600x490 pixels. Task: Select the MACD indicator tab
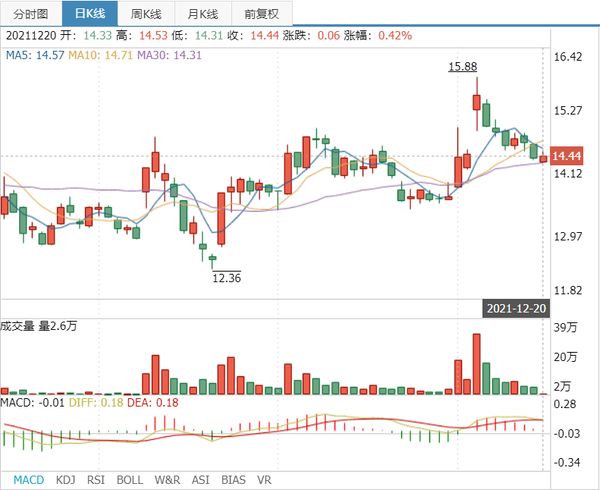coord(28,479)
